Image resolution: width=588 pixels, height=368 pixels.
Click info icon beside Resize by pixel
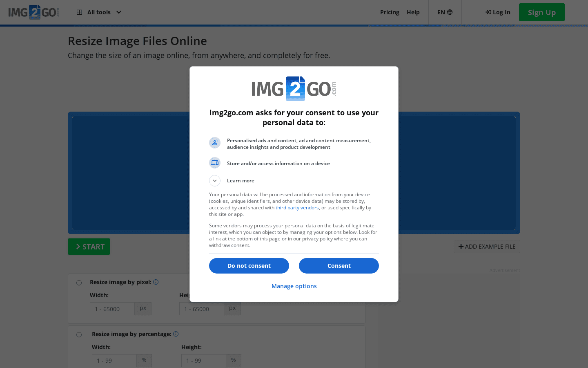156,282
